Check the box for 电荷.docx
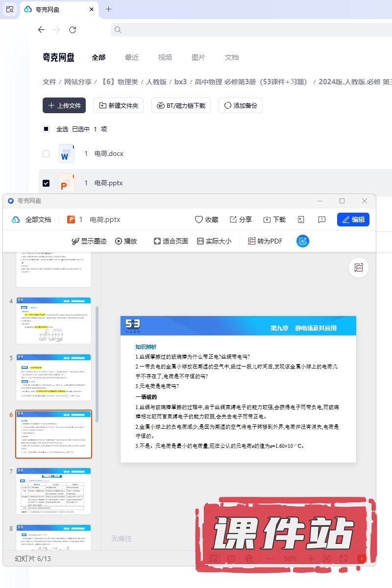 point(46,154)
